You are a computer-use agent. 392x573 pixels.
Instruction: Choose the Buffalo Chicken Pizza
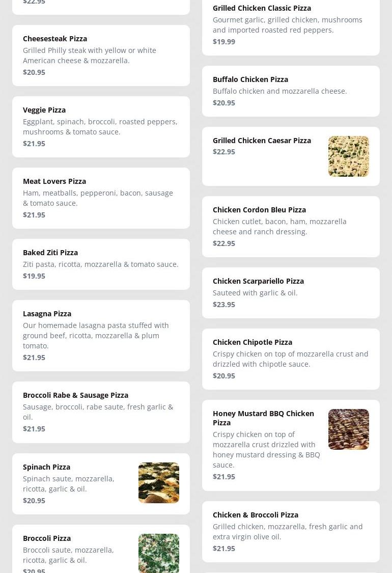[291, 91]
